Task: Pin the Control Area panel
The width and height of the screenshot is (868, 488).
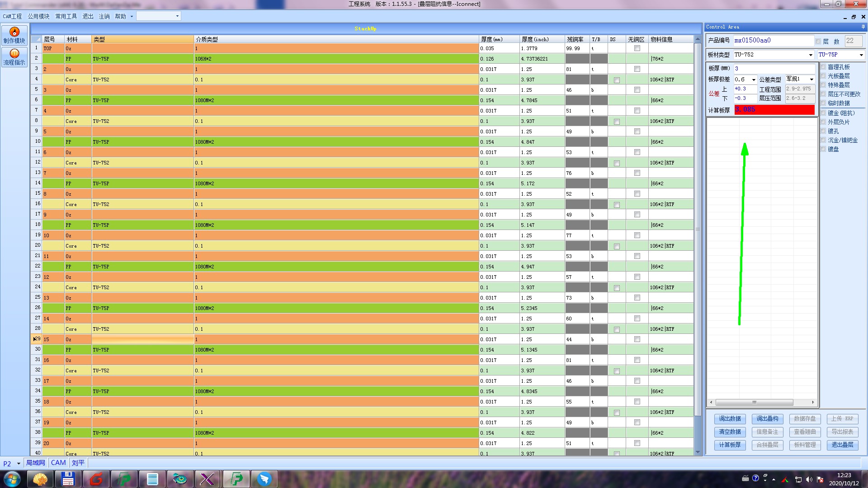Action: tap(863, 27)
